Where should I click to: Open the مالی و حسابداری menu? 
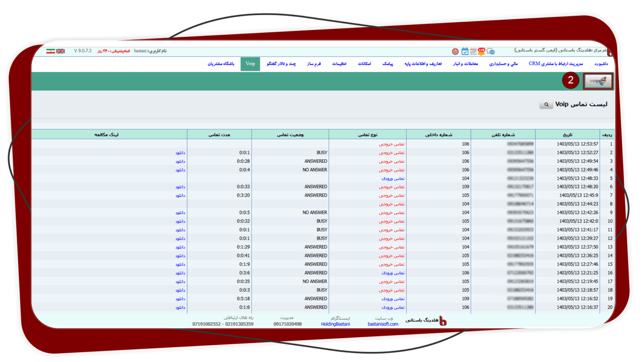503,64
